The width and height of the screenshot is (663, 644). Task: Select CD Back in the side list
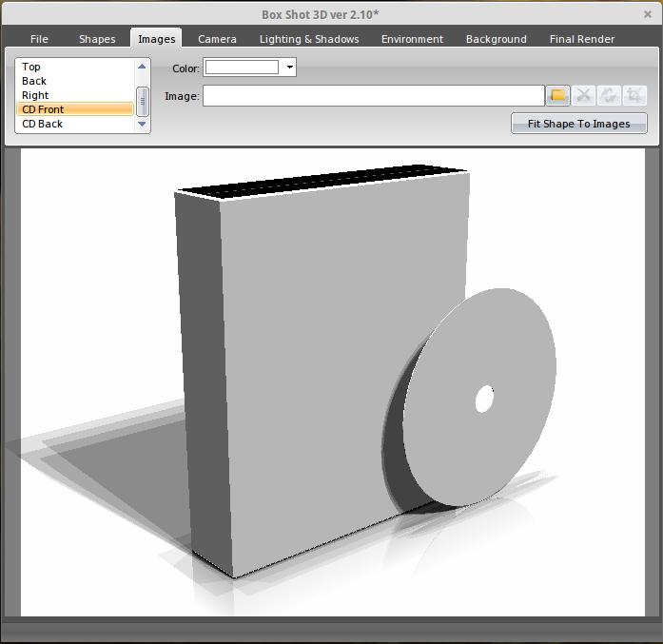pyautogui.click(x=43, y=124)
